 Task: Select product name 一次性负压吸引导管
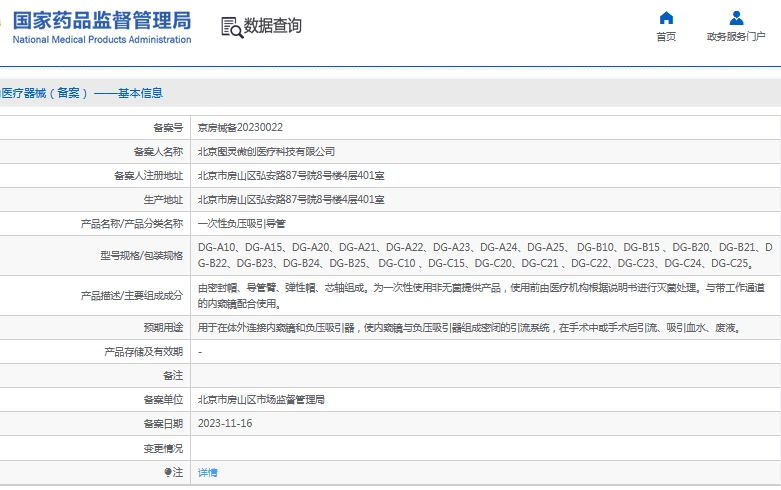(242, 224)
